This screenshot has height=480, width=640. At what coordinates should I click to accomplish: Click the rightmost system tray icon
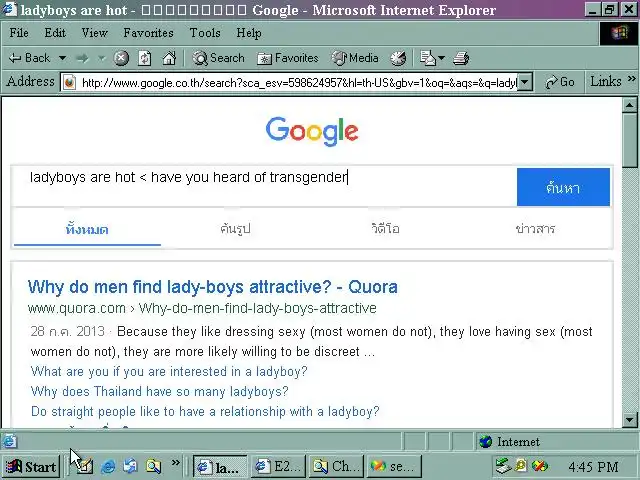pyautogui.click(x=540, y=466)
